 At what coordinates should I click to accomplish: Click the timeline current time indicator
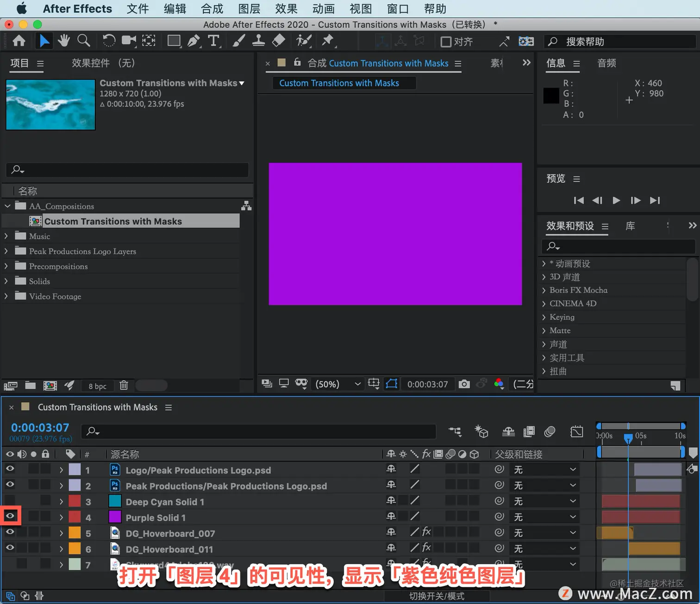(x=628, y=438)
